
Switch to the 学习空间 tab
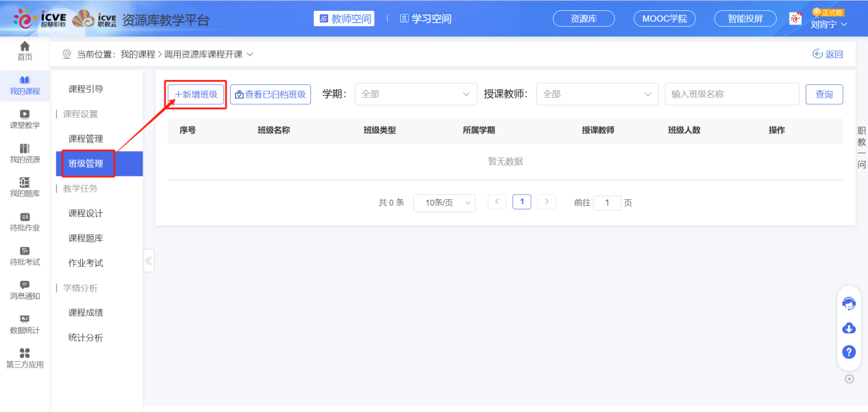425,18
